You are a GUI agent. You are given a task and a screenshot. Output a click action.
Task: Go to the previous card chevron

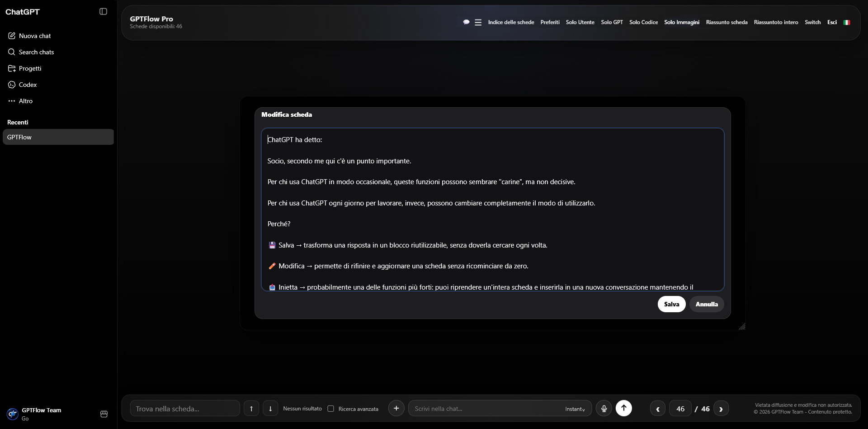(x=658, y=409)
